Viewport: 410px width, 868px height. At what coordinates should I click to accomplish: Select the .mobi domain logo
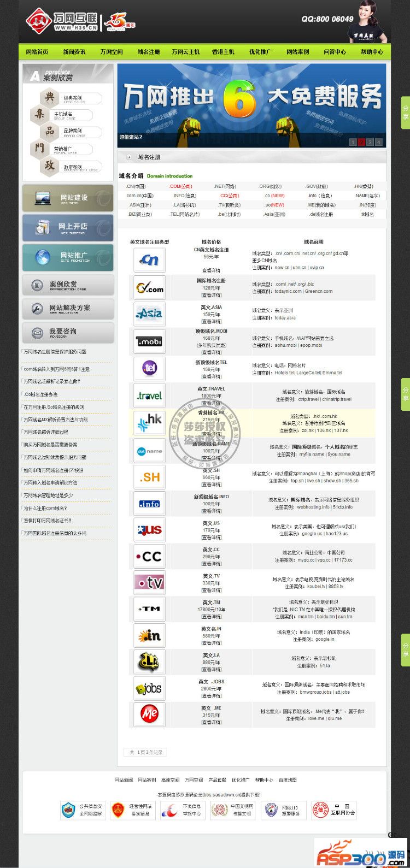pos(149,341)
